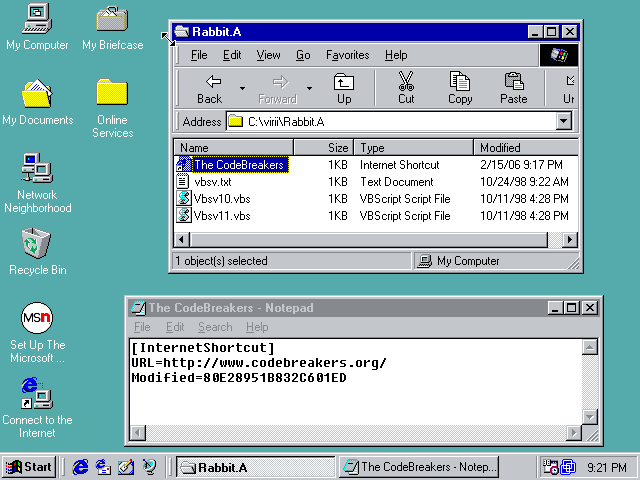Click the Windows logo throbber in Explorer
The width and height of the screenshot is (640, 480).
(559, 55)
